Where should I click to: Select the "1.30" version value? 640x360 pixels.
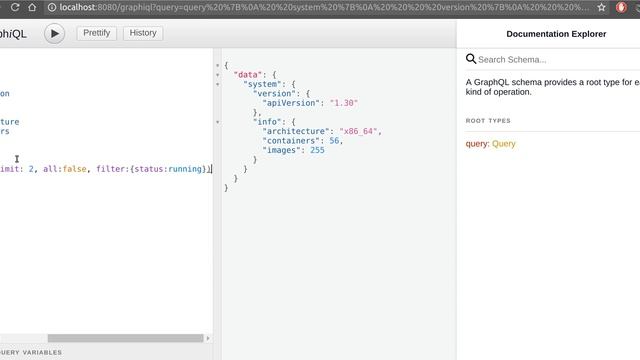click(x=344, y=103)
